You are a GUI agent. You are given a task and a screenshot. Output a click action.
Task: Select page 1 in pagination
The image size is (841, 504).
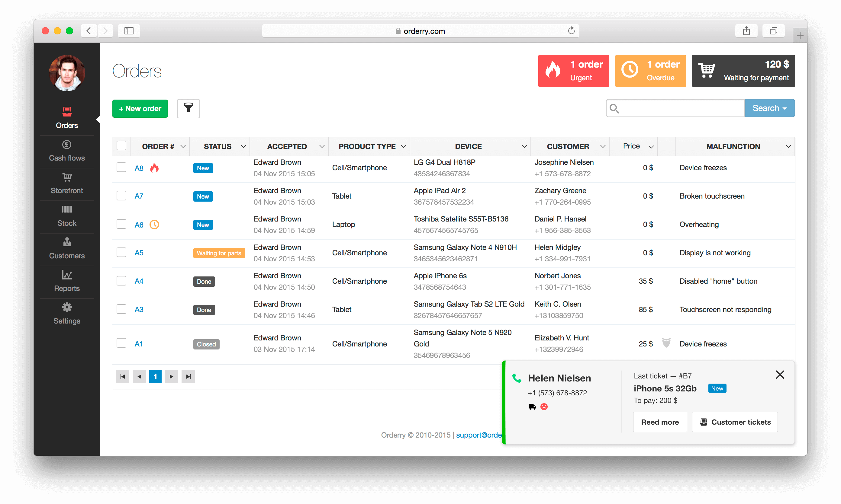[x=155, y=376]
